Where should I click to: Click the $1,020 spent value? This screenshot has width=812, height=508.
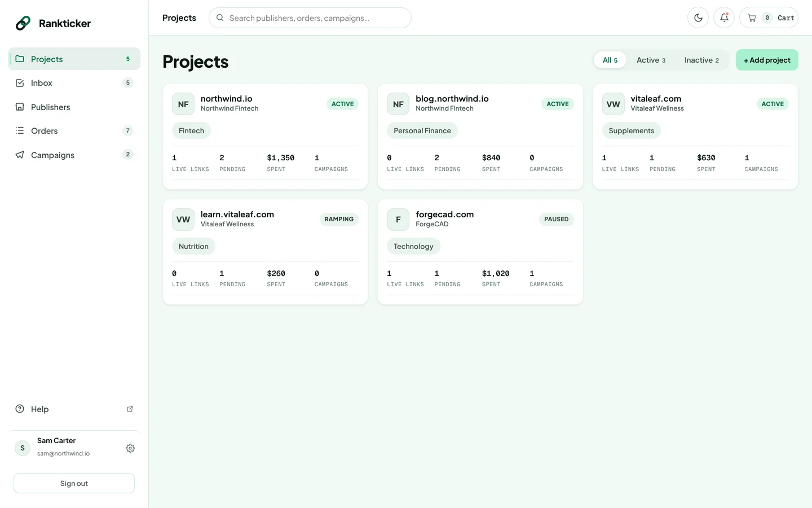(496, 273)
